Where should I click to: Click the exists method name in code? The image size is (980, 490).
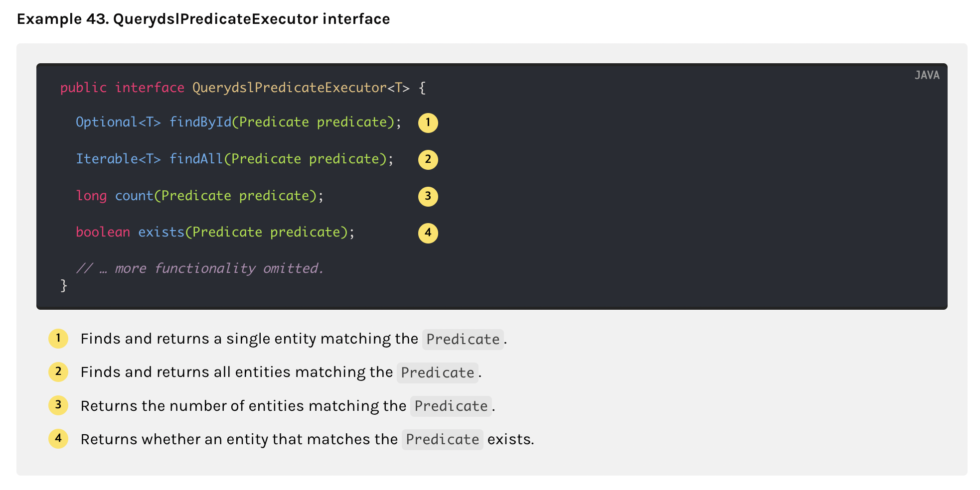161,232
